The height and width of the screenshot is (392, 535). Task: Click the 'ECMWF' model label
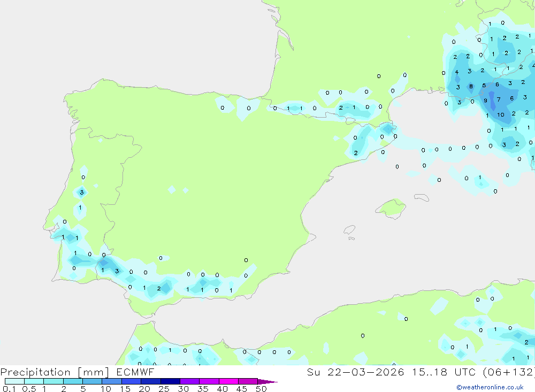click(x=135, y=372)
